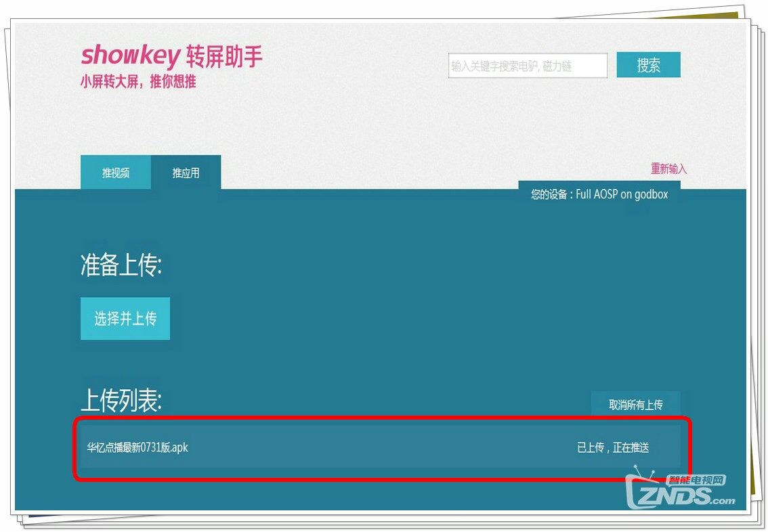Click the 取消所有上传 button
This screenshot has height=532, width=768.
click(636, 405)
